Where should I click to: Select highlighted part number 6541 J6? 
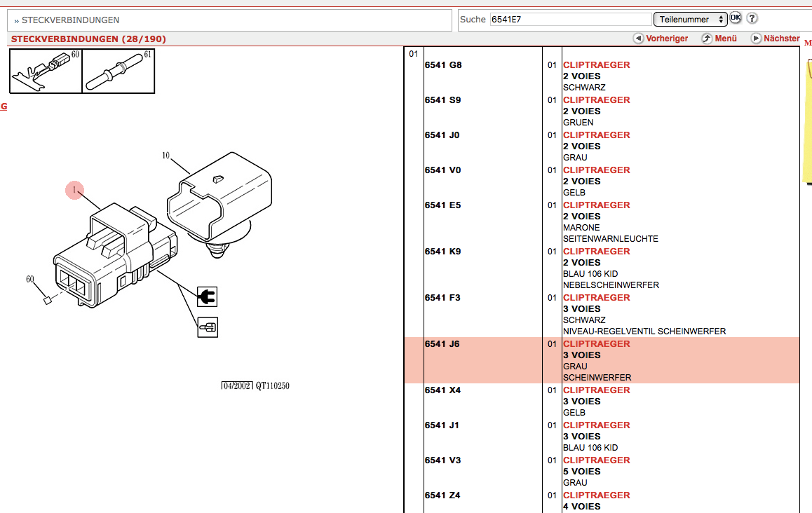(442, 343)
